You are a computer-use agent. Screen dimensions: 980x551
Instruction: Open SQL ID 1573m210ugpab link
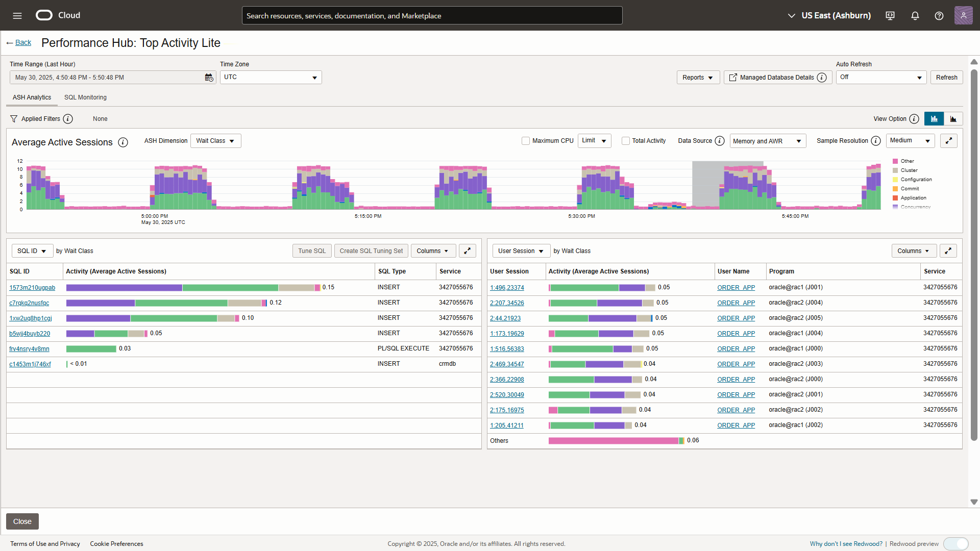point(32,288)
